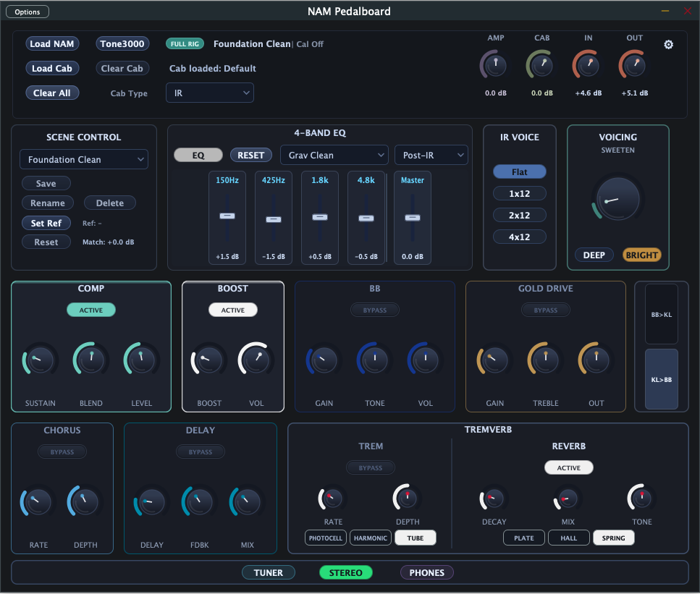Click the Voicing Sweeten knob
Screen dimensions: 700x594
click(x=617, y=200)
